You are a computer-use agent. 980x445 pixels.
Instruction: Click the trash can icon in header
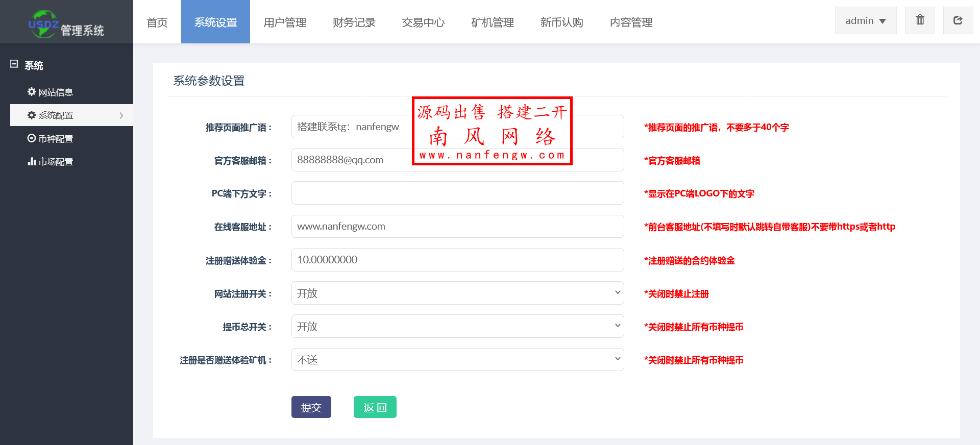[920, 20]
